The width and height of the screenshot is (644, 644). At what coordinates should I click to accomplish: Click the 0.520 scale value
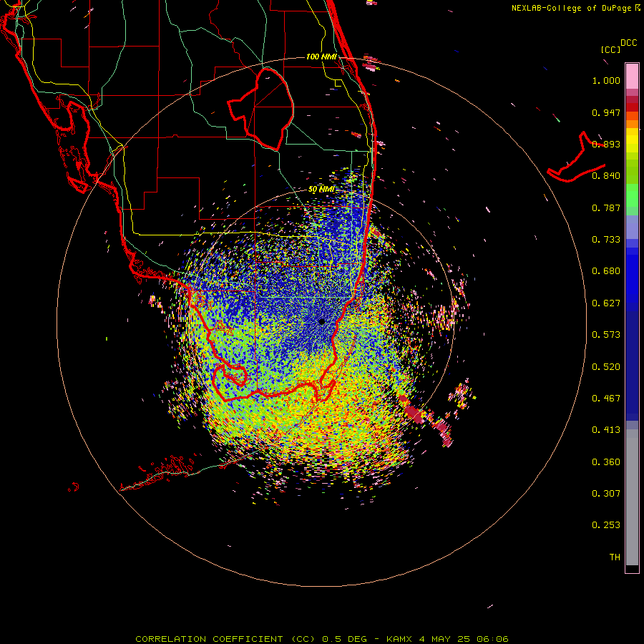pos(606,367)
